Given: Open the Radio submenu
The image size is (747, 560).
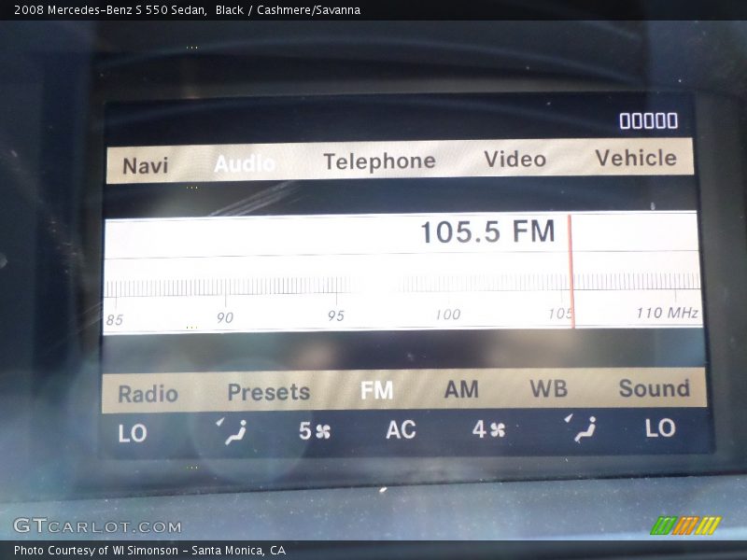Looking at the screenshot, I should point(148,394).
